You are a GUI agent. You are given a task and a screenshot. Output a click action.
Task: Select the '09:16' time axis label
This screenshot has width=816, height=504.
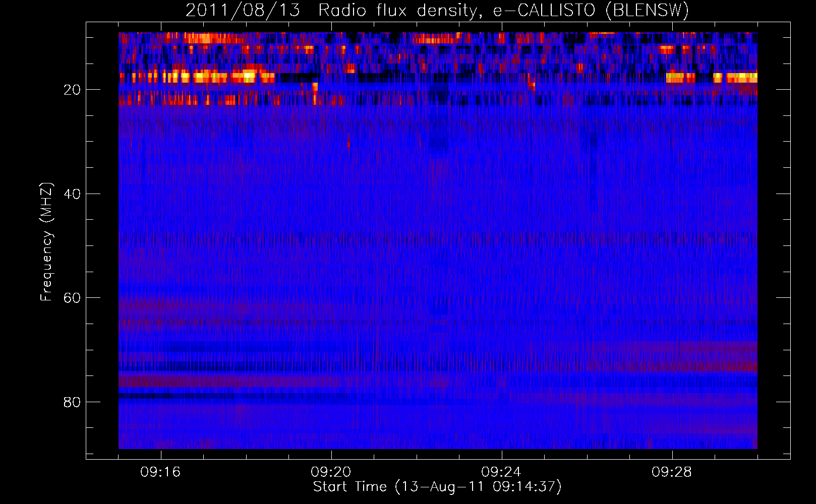[160, 472]
